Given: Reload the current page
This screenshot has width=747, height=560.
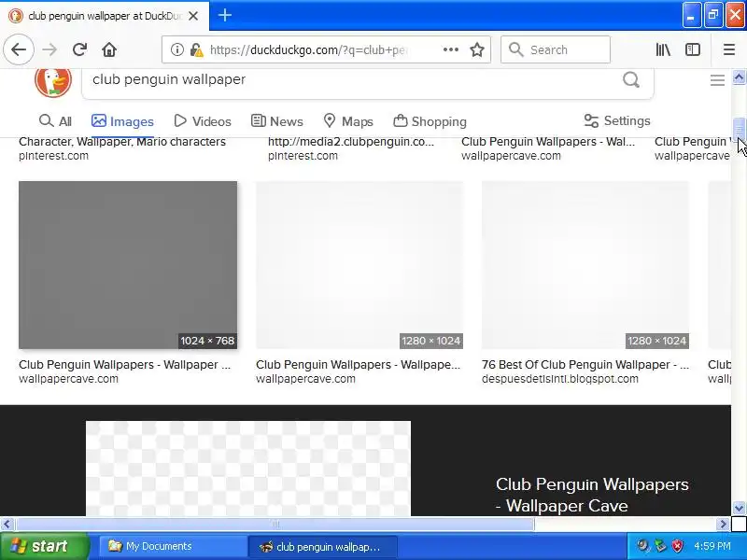Looking at the screenshot, I should point(79,49).
